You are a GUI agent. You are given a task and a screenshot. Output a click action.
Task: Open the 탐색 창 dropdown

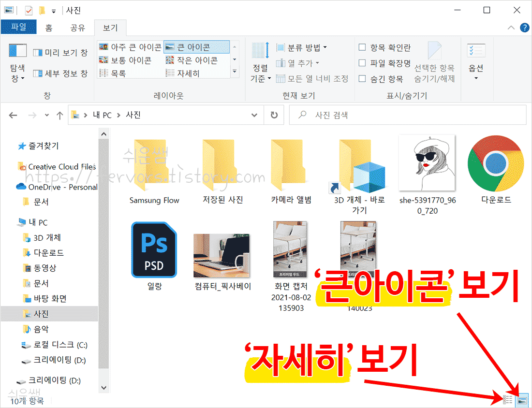tap(17, 63)
